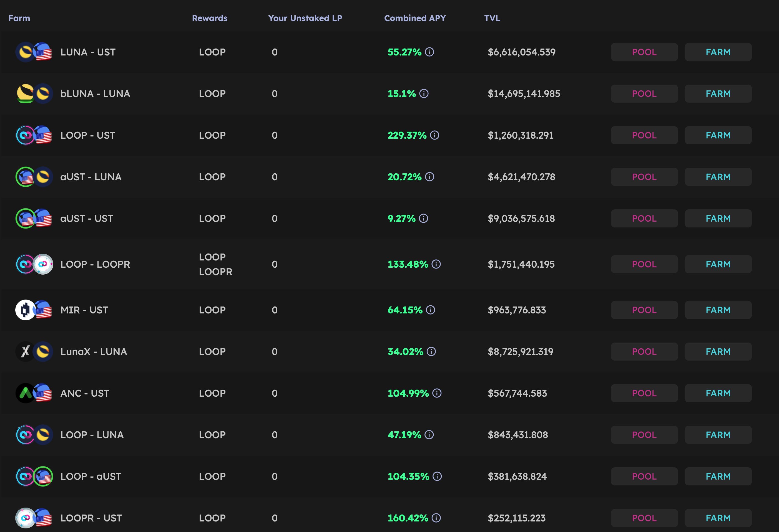Screen dimensions: 779x532
Task: Click the info icon beside 133.48% APY
Action: 436,264
